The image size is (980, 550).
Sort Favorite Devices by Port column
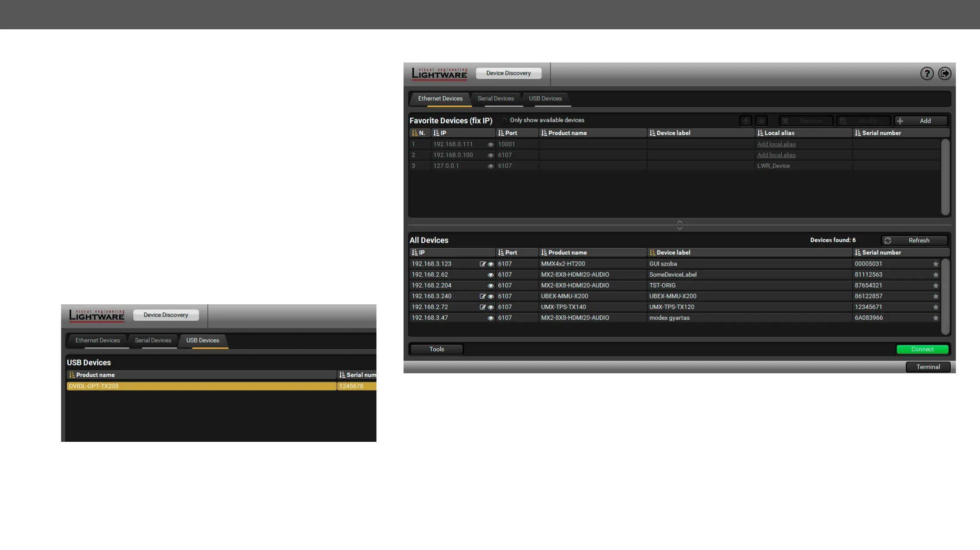517,133
